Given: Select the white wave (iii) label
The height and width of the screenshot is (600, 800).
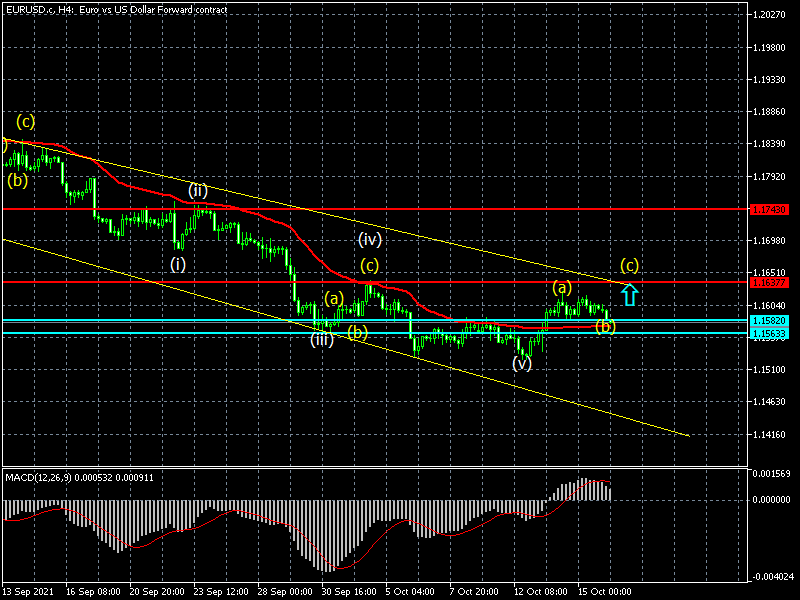Looking at the screenshot, I should pyautogui.click(x=321, y=340).
